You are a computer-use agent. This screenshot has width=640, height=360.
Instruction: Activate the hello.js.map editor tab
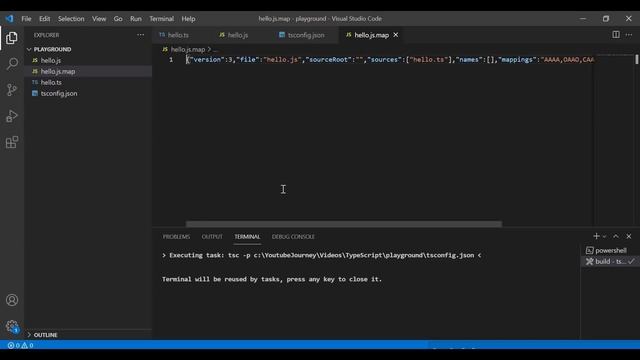(x=371, y=35)
